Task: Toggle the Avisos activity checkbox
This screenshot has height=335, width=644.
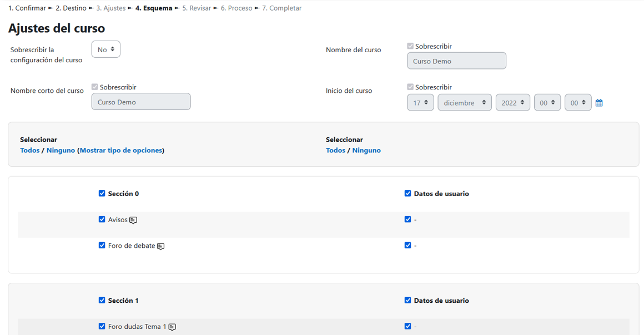Action: 102,219
